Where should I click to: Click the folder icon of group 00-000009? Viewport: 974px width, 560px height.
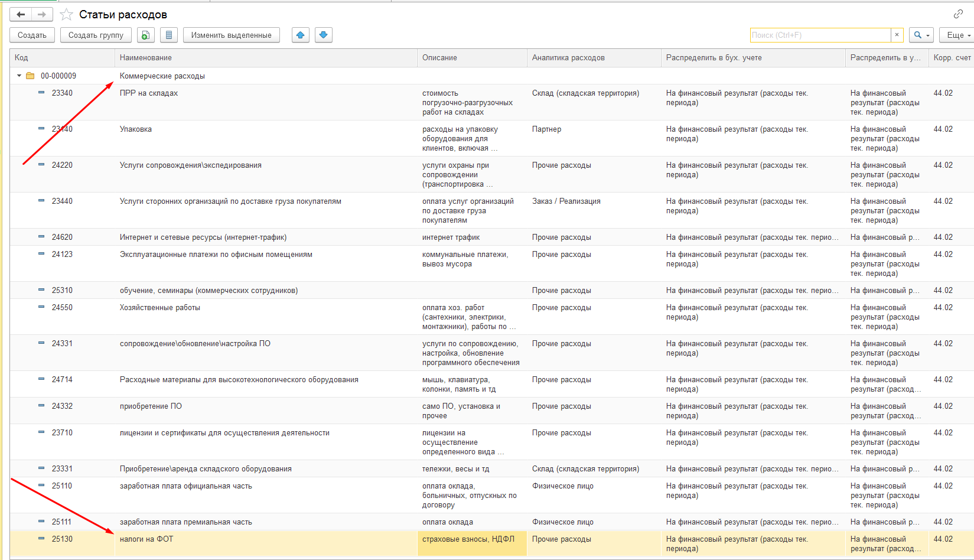(30, 76)
